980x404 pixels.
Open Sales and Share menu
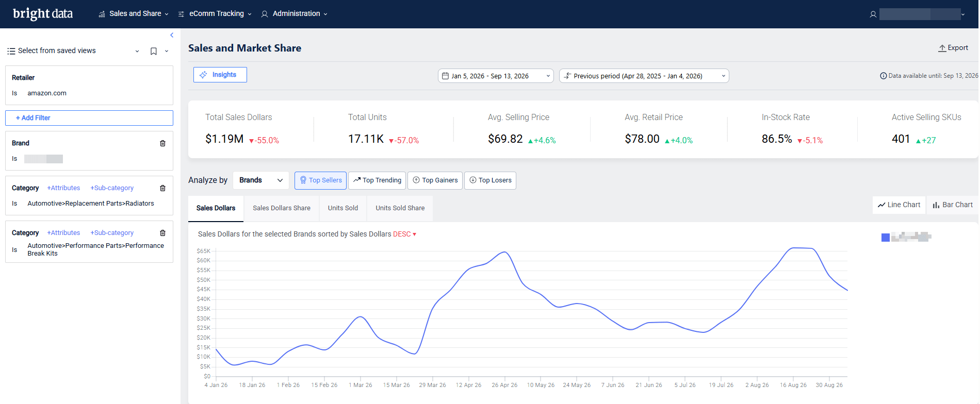(134, 13)
